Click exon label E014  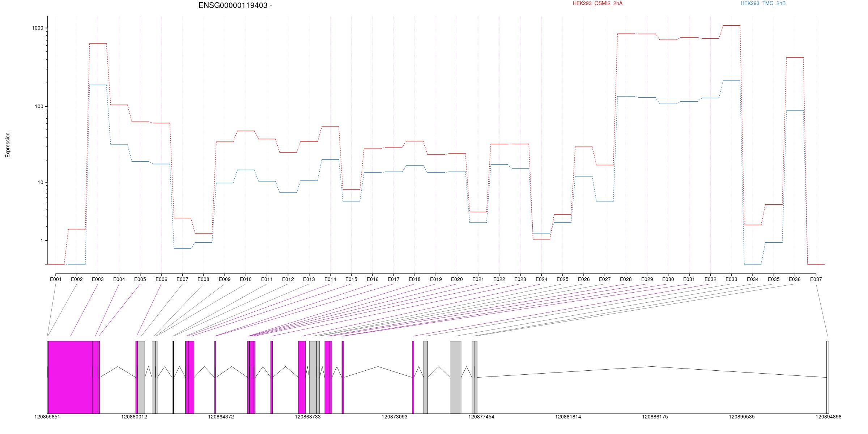[x=330, y=279]
